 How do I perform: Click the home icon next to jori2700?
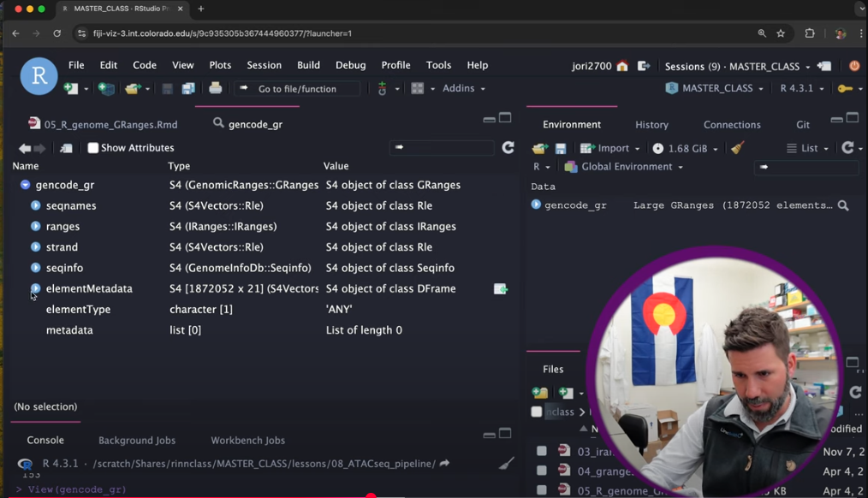(622, 67)
